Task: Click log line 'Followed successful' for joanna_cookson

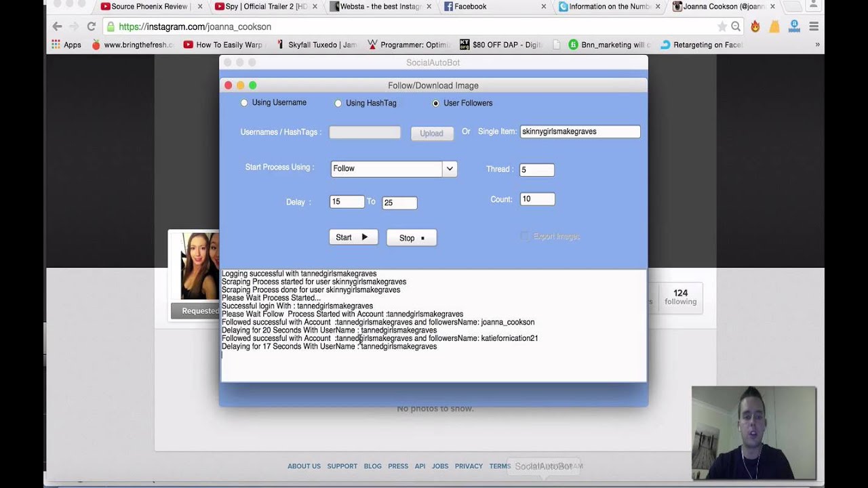Action: pyautogui.click(x=378, y=323)
